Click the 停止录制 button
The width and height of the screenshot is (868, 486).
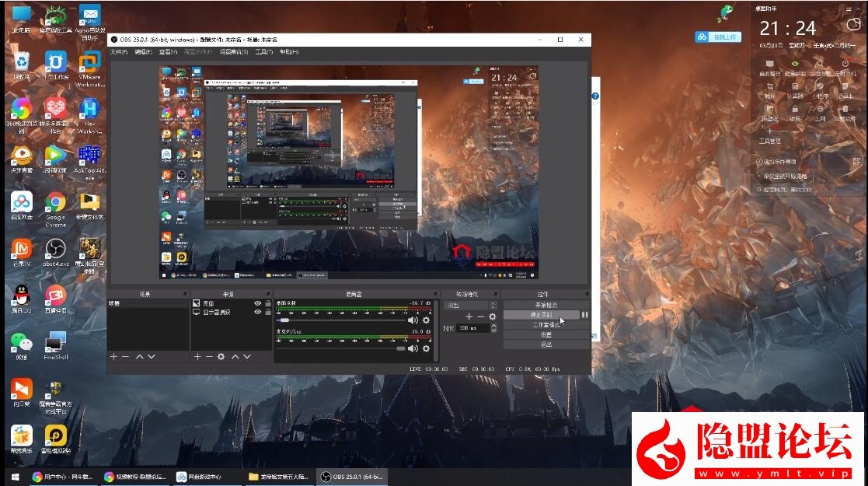(x=542, y=315)
